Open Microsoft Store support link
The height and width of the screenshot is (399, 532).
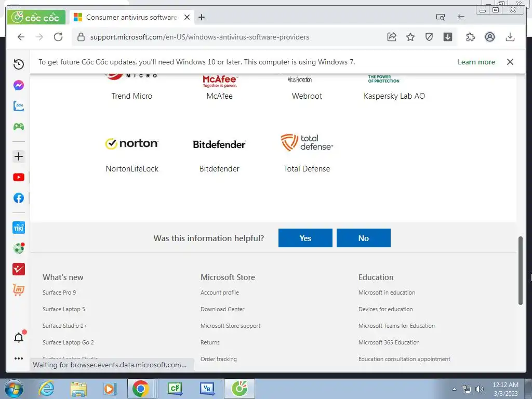(x=230, y=326)
